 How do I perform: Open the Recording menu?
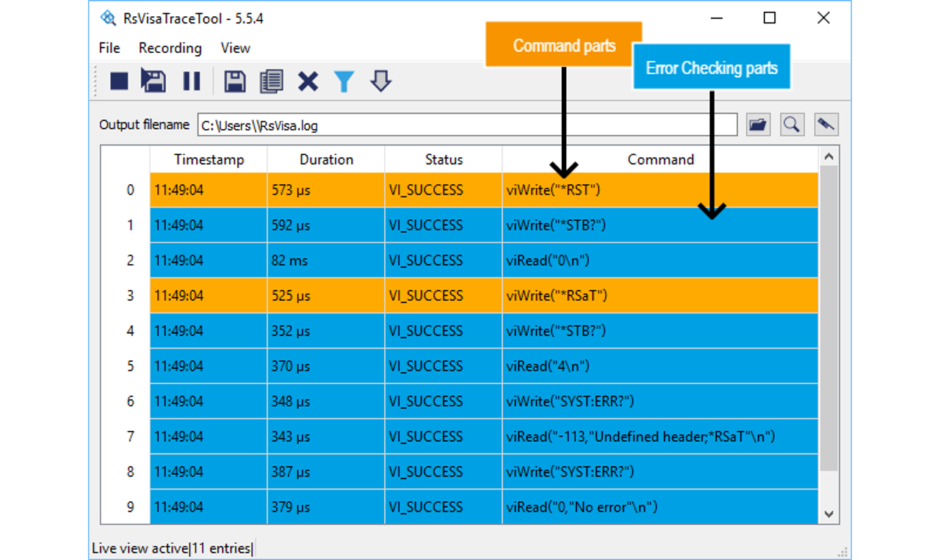pos(170,48)
